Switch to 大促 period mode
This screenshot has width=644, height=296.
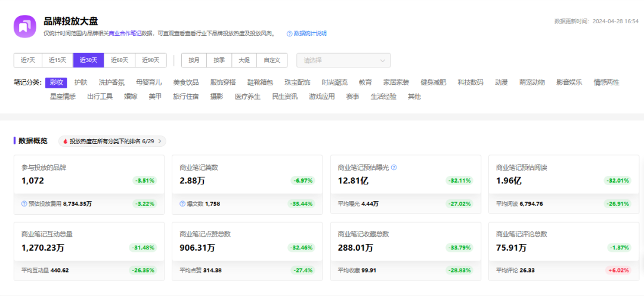click(x=244, y=60)
